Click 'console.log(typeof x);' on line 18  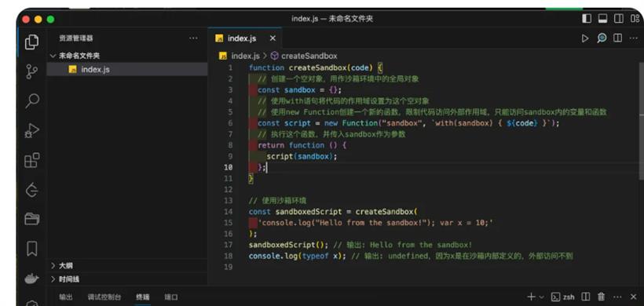tap(298, 256)
